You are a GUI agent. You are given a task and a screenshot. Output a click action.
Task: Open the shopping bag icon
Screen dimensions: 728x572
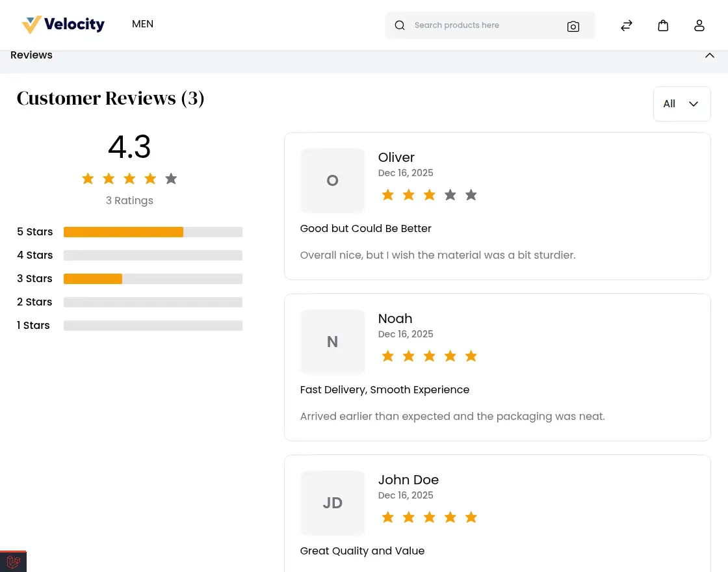click(x=663, y=25)
